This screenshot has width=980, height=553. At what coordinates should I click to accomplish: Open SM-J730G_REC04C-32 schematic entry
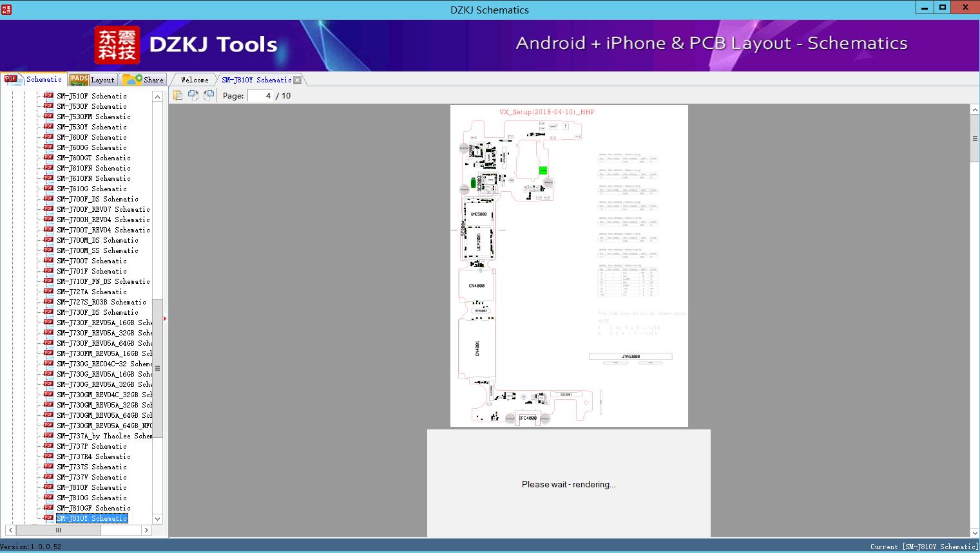point(104,364)
